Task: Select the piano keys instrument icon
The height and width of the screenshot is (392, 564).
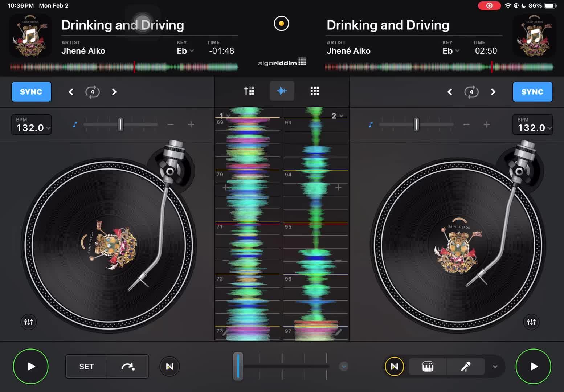Action: (428, 367)
